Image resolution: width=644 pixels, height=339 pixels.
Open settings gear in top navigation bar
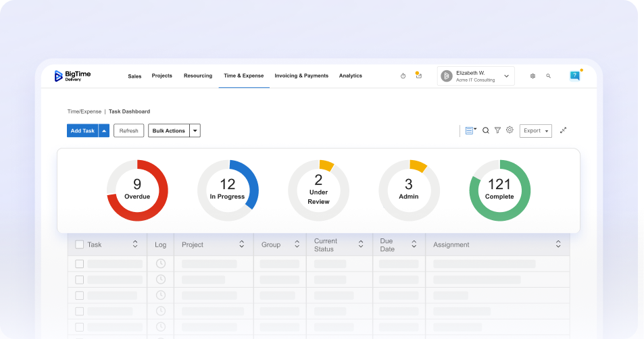[532, 76]
